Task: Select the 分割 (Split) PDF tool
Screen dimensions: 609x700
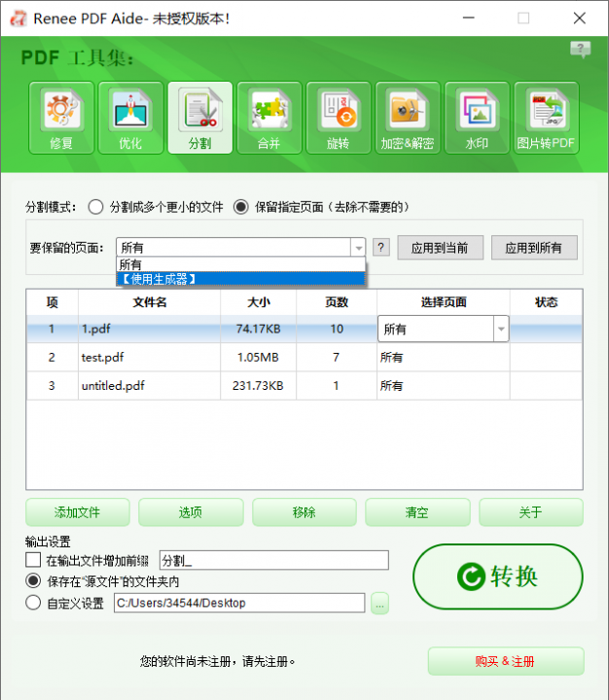Action: coord(200,118)
